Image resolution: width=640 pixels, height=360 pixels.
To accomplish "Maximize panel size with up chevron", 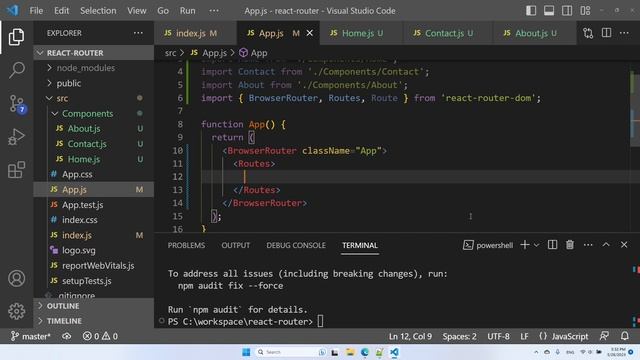I will tap(606, 244).
